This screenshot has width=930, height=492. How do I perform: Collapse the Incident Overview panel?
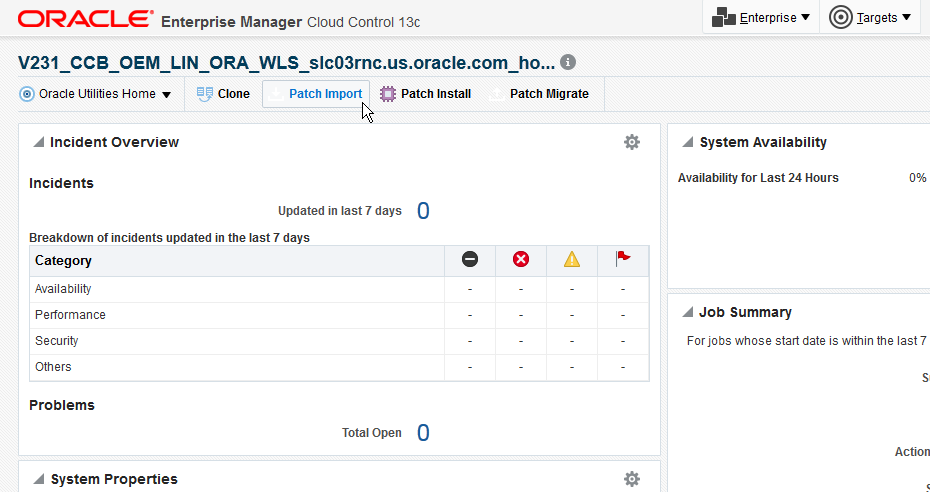click(x=39, y=142)
